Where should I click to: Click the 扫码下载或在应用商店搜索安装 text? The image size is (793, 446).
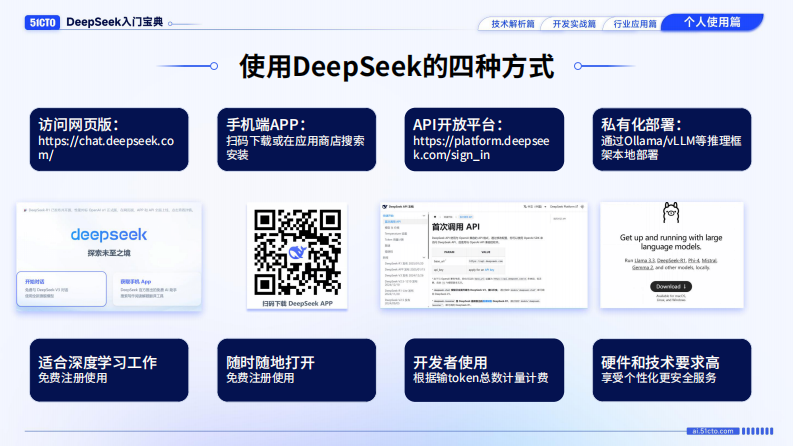coord(295,148)
